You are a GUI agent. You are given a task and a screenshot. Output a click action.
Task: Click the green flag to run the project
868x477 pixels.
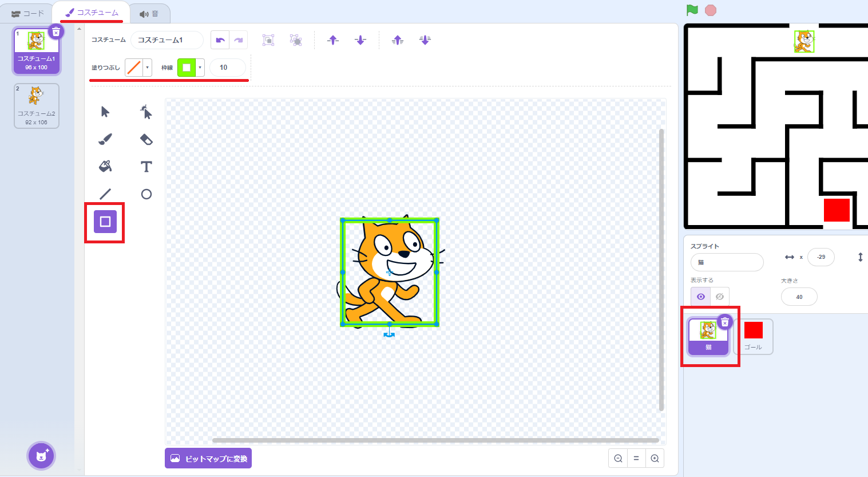pos(692,10)
